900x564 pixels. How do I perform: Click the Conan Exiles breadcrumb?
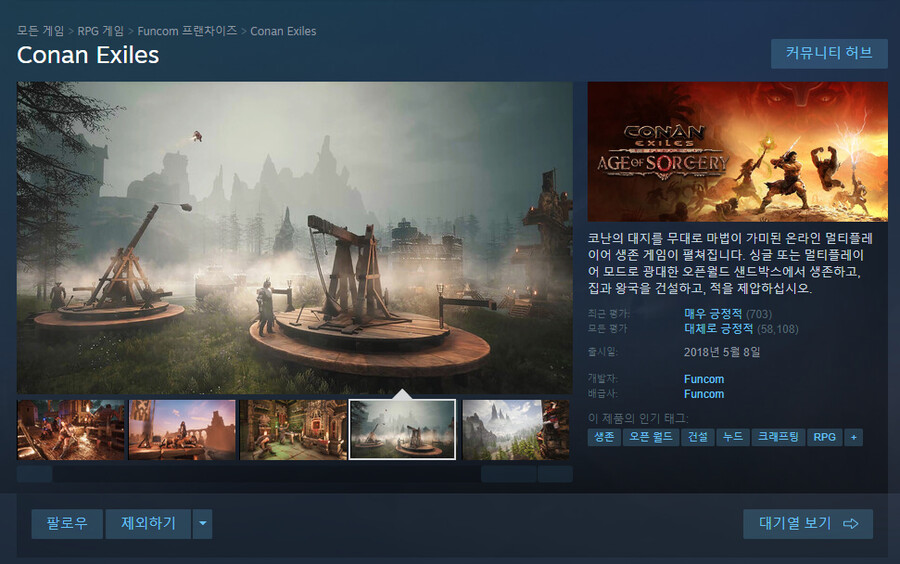point(283,31)
